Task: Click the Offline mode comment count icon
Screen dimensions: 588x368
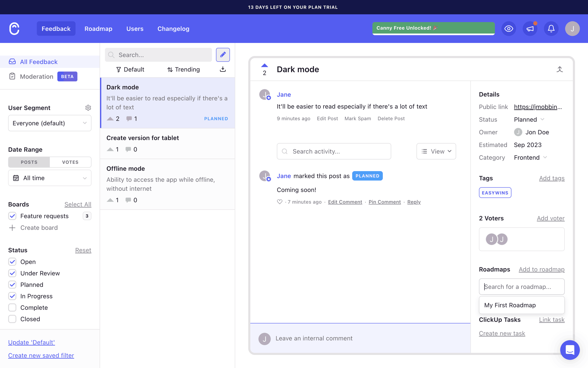Action: [x=128, y=200]
